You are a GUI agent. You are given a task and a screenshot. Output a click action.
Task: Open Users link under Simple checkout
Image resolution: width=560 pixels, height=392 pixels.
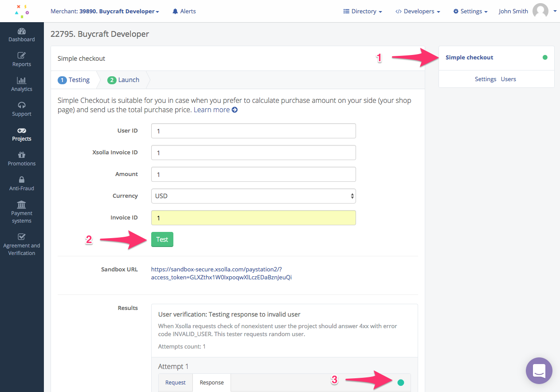(x=509, y=79)
